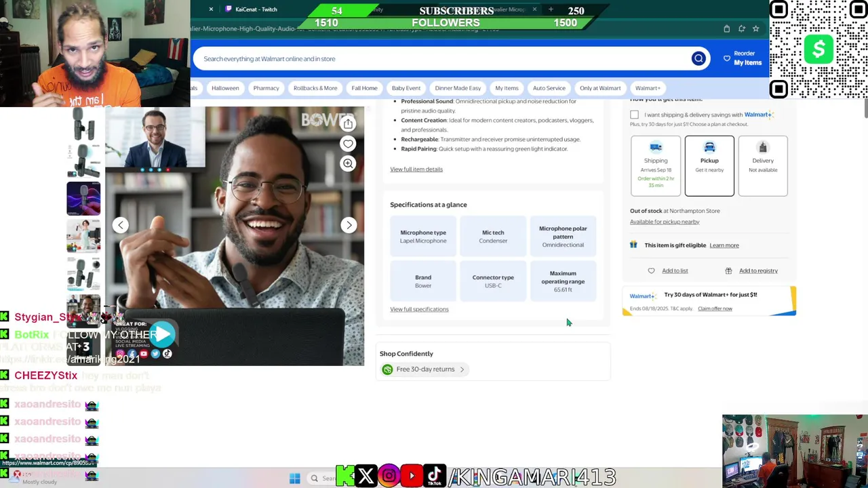Open a new browser tab with plus
The height and width of the screenshot is (488, 868).
pos(551,9)
